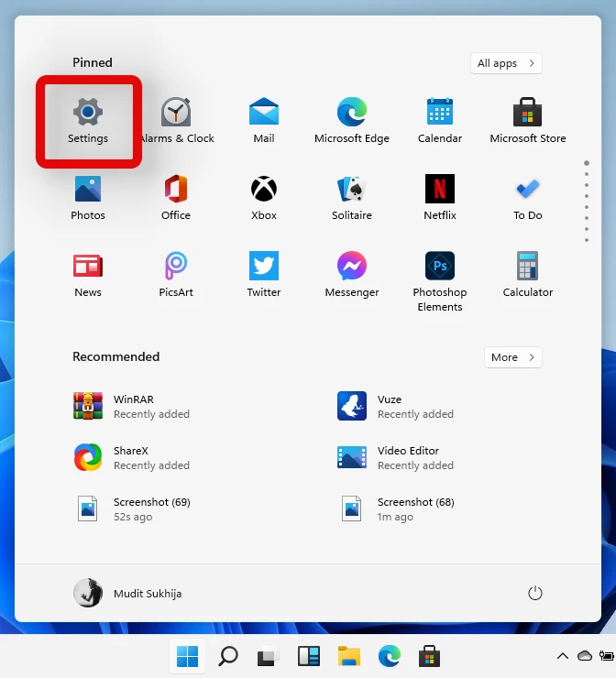The width and height of the screenshot is (616, 678).
Task: Open the To Do app
Action: coord(528,198)
